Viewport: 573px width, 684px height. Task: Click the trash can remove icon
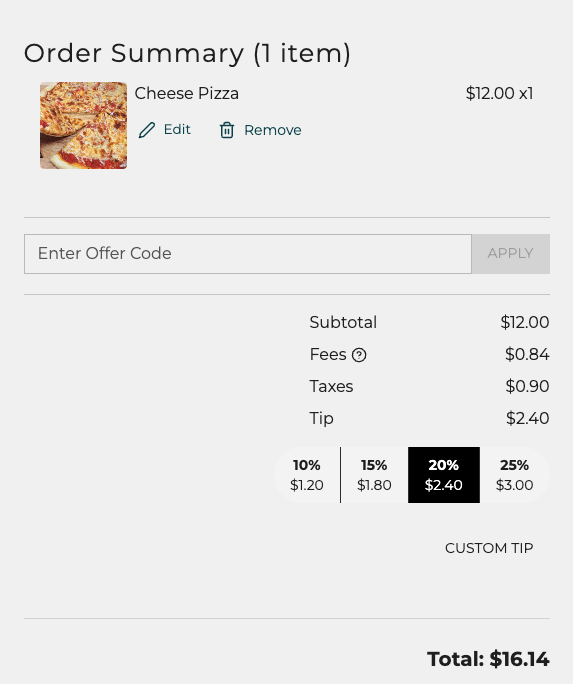[227, 130]
